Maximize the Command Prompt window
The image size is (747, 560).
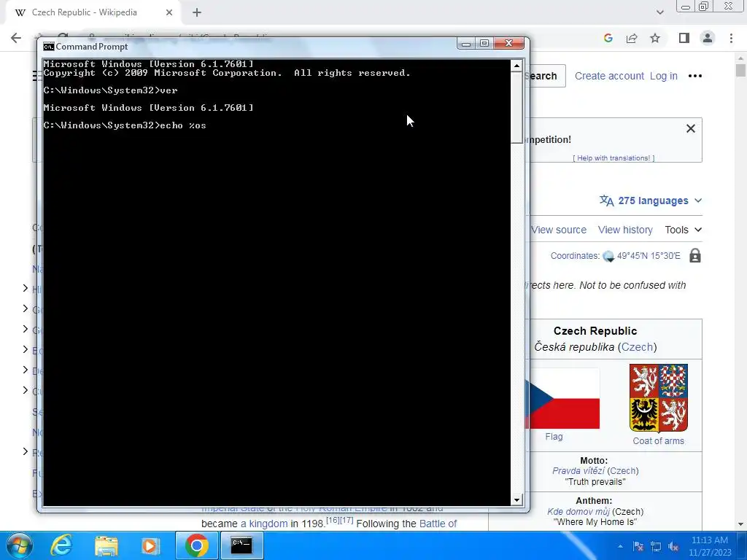coord(484,43)
